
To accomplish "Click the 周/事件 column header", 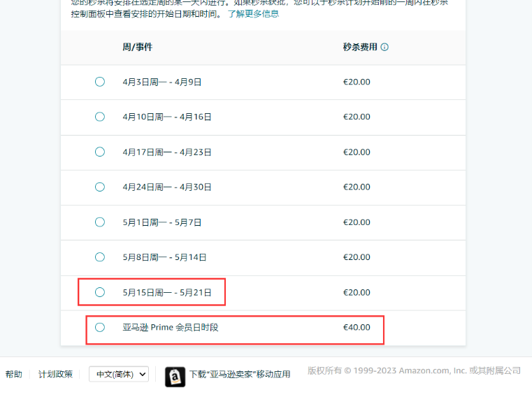I will coord(137,48).
